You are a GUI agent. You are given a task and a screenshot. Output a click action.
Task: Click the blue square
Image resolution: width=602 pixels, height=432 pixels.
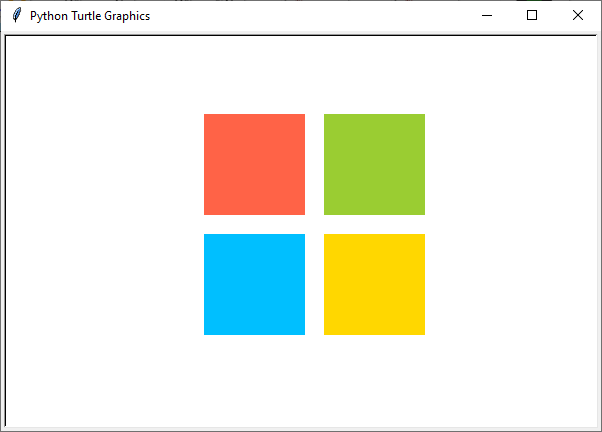254,284
